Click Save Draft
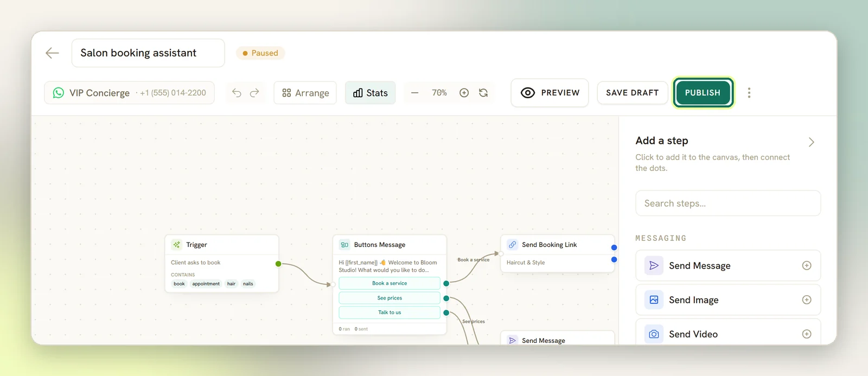The height and width of the screenshot is (376, 868). pos(633,93)
